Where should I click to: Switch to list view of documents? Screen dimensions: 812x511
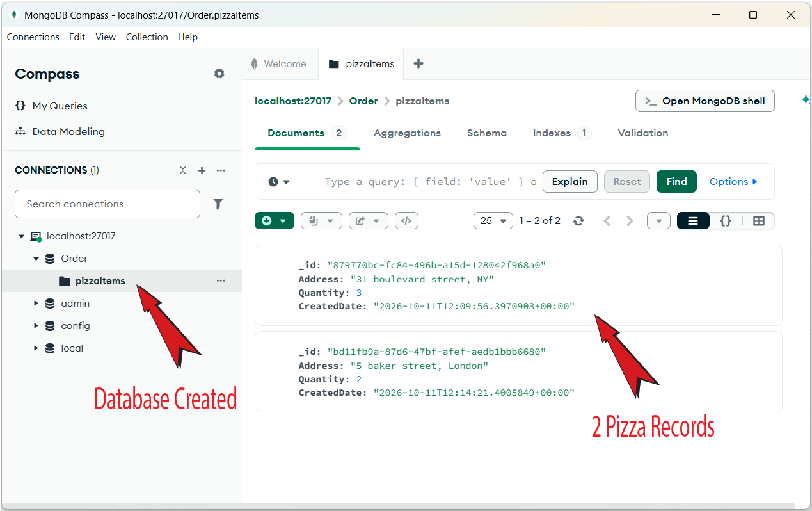pos(693,221)
